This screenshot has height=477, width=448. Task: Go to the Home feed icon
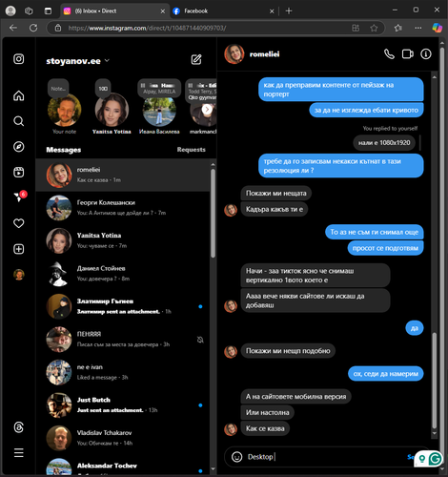tap(19, 95)
